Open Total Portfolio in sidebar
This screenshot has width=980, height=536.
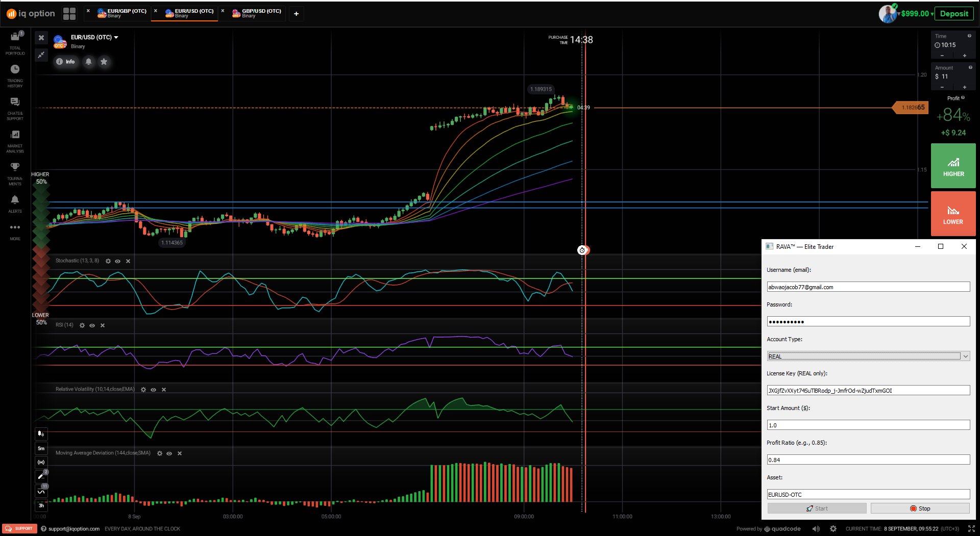[x=15, y=43]
